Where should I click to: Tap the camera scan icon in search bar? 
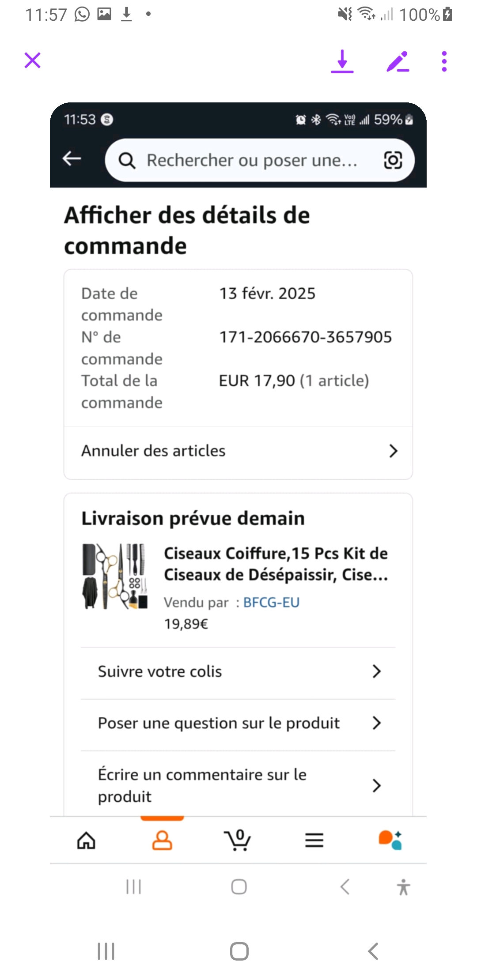point(393,160)
